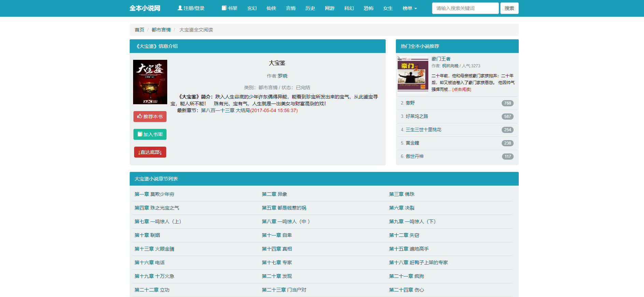
Task: Click the 768 popularity badge
Action: click(x=507, y=103)
